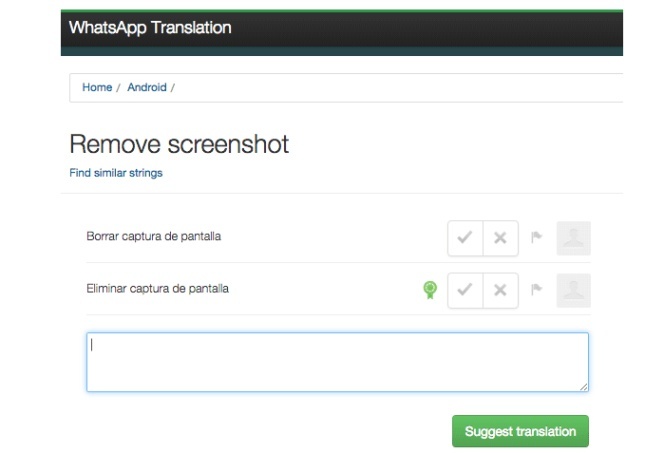This screenshot has height=453, width=664.
Task: Grab the text area resize handle
Action: click(x=584, y=386)
